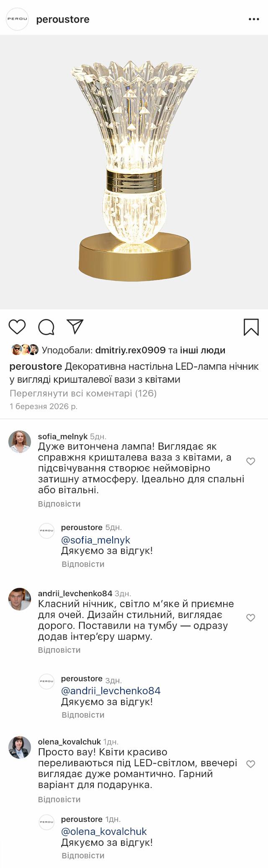
Task: View the list of other people who liked
Action: point(203,350)
